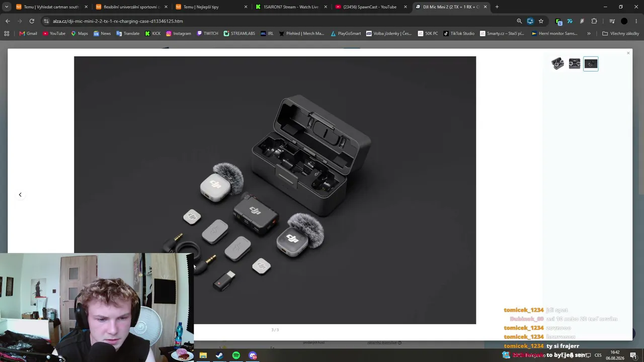
Task: Select the third highlighted product thumbnail
Action: click(591, 64)
